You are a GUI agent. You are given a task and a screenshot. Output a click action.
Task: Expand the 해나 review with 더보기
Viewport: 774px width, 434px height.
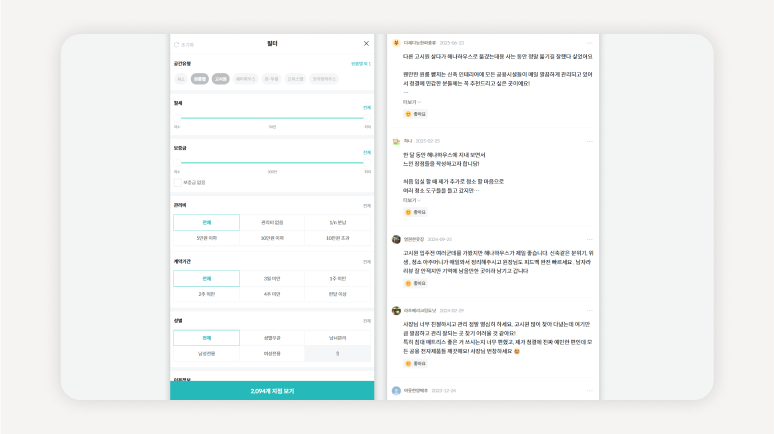[411, 200]
